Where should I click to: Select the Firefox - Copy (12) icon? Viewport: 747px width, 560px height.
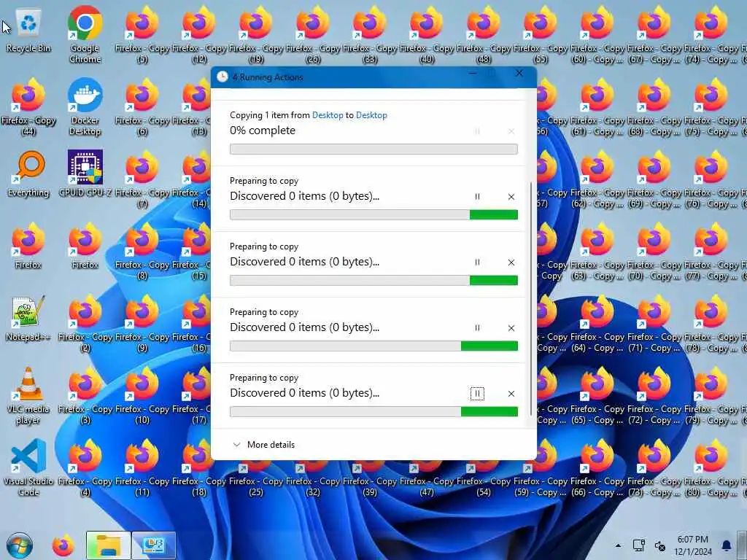198,34
